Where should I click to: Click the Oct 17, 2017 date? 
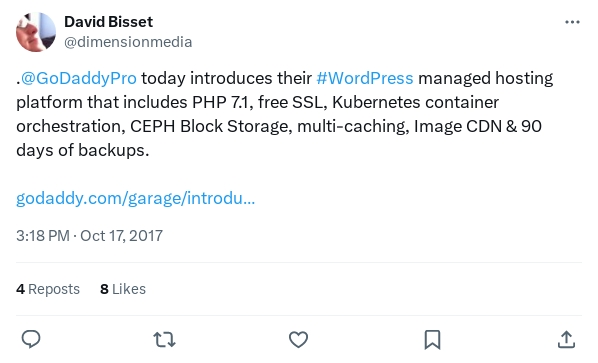[x=121, y=236]
